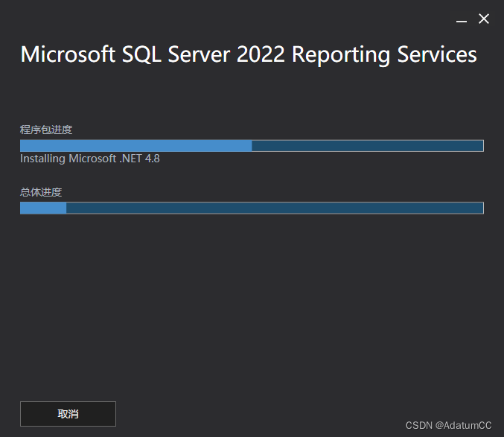The width and height of the screenshot is (504, 437).
Task: Cancel the installation with the 取消 button
Action: click(x=68, y=413)
